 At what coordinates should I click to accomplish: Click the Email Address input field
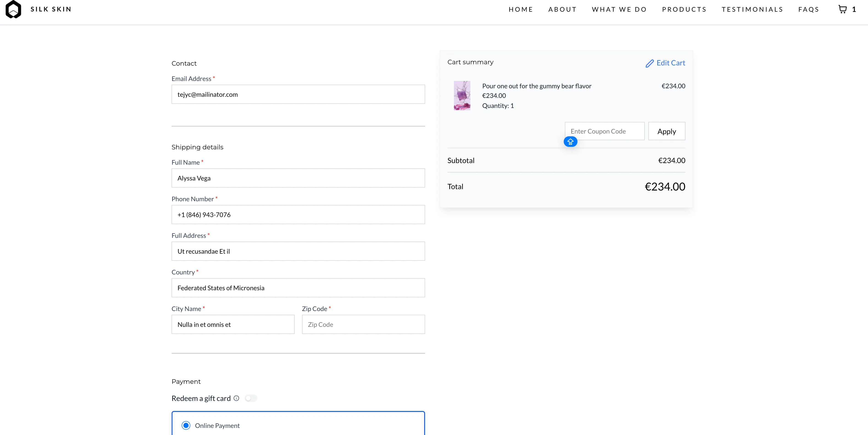[x=298, y=94]
